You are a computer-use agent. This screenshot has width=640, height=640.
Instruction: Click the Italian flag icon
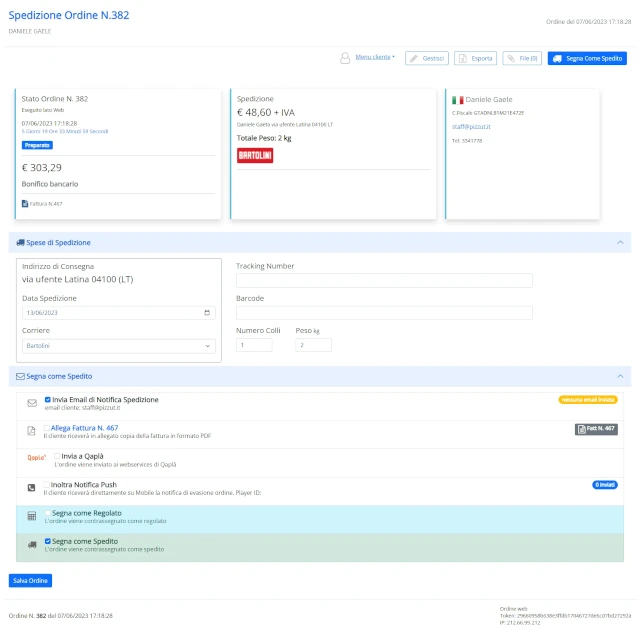pos(458,100)
